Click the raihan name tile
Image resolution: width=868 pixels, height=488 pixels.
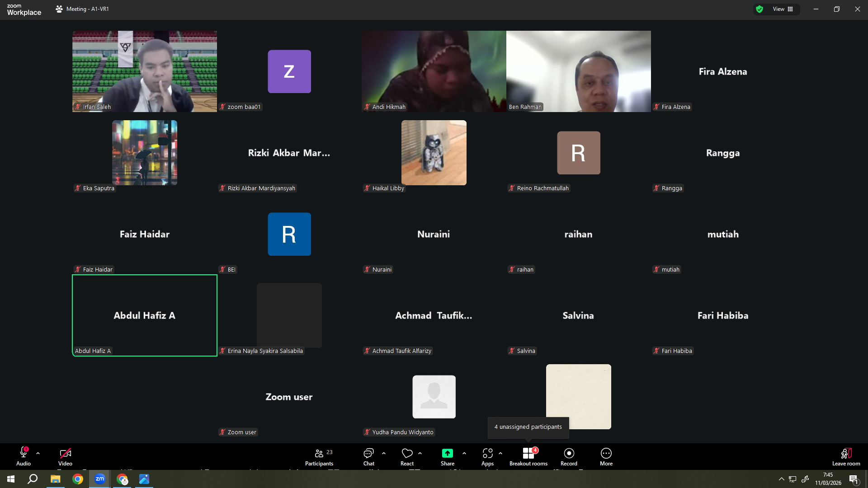point(579,234)
